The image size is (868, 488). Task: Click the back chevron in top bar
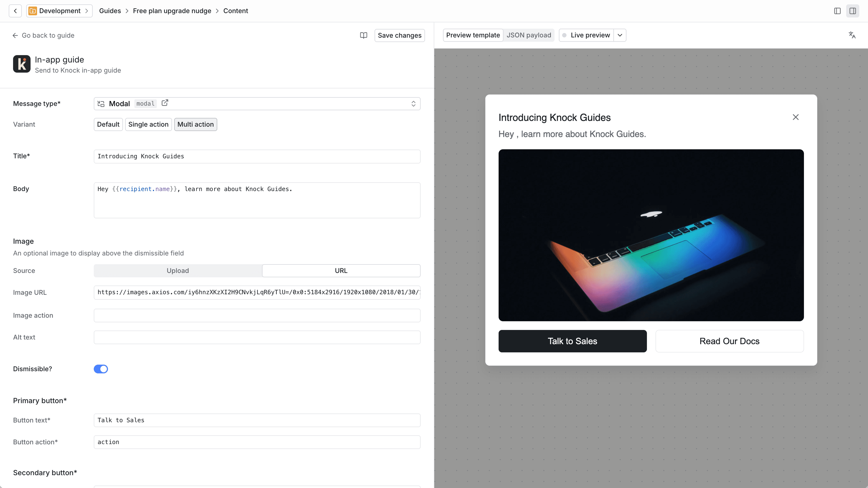(15, 11)
